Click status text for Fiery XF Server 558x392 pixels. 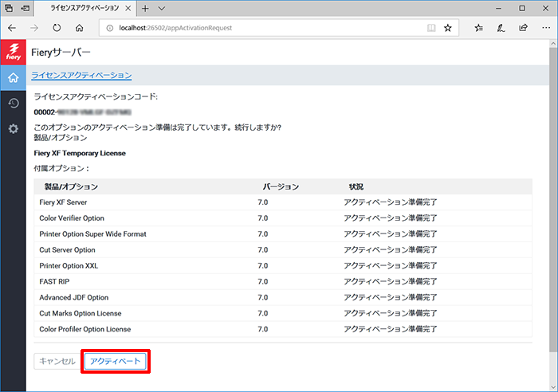pos(391,202)
